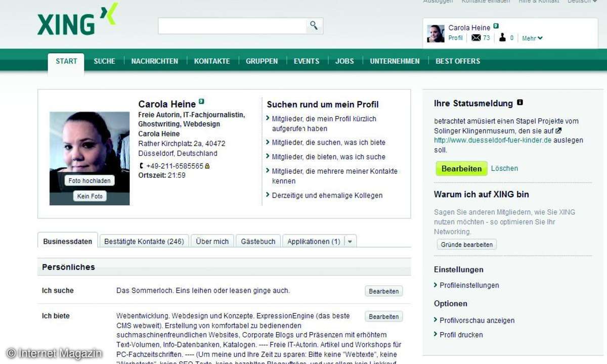The image size is (607, 364).
Task: Click Kontakte einladen top link
Action: click(486, 2)
